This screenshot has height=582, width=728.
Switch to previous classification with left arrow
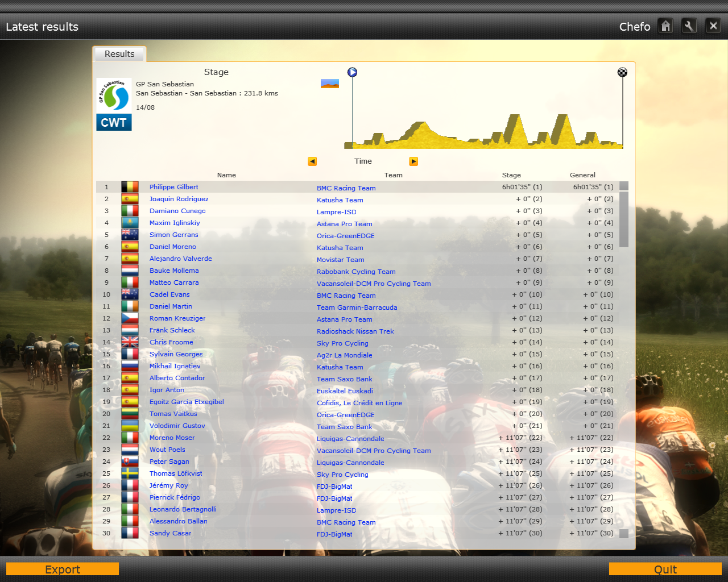[x=312, y=161]
